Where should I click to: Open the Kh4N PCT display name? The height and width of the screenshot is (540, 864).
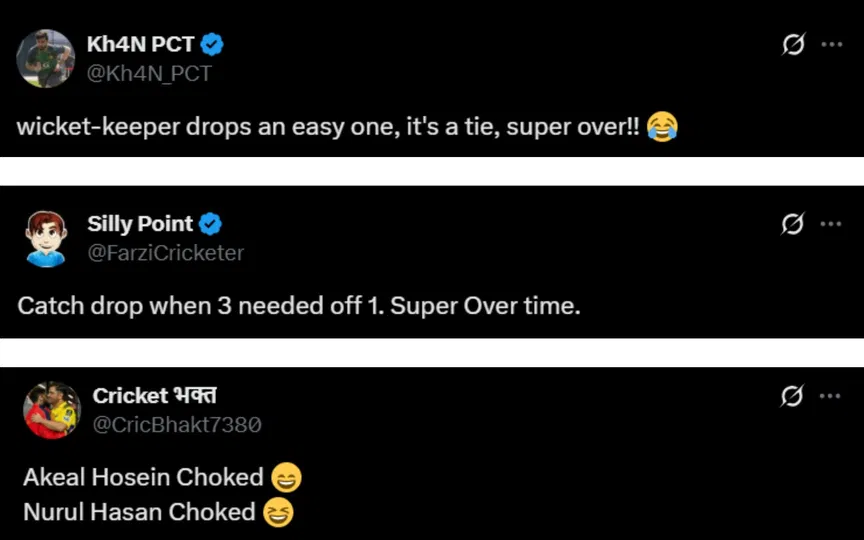click(x=140, y=44)
